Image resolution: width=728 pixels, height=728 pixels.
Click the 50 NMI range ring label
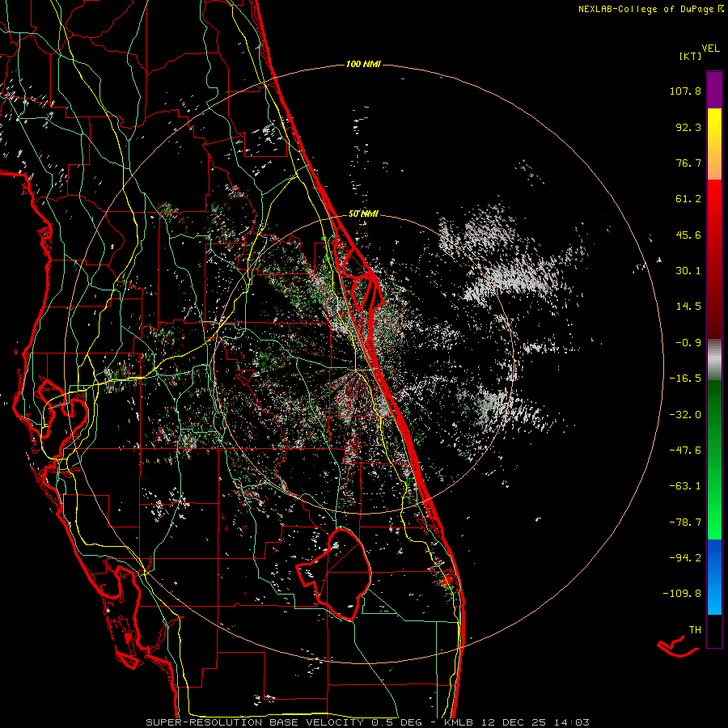pyautogui.click(x=363, y=214)
